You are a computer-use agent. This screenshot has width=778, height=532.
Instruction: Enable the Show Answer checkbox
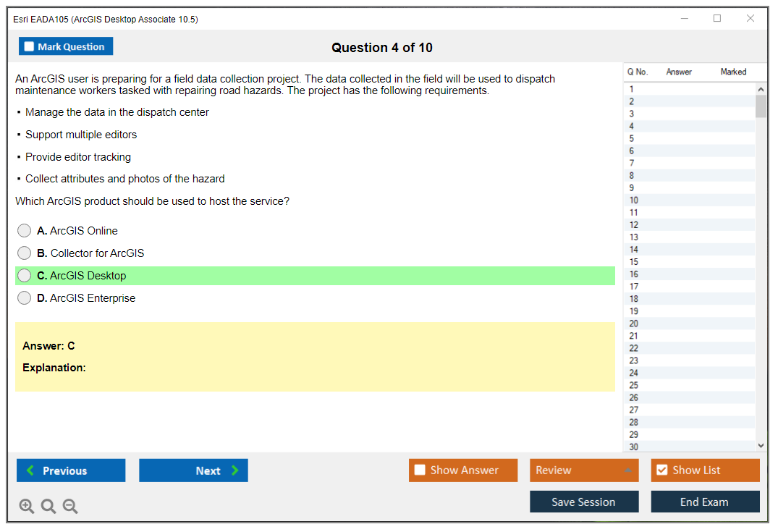click(x=420, y=470)
